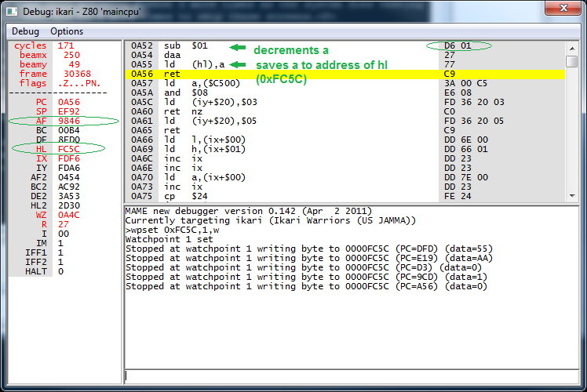Select the highlighted 0A56 ret line
587x392 pixels.
[345, 74]
